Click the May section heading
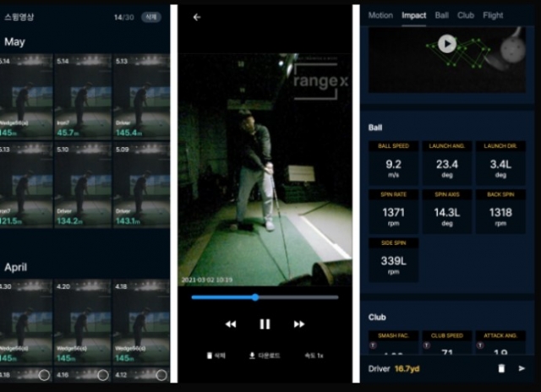 [14, 42]
